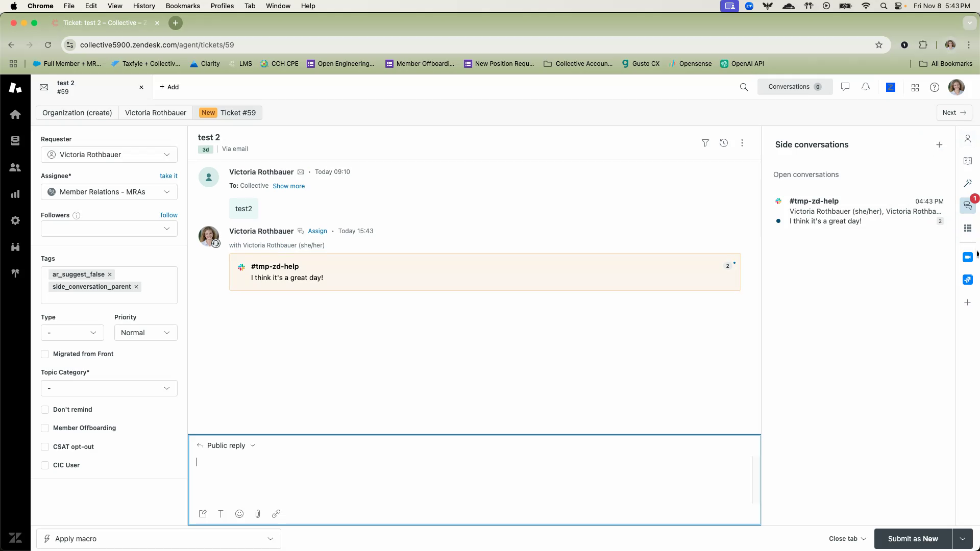Click the Submit as New button
Image resolution: width=980 pixels, height=551 pixels.
(x=912, y=539)
